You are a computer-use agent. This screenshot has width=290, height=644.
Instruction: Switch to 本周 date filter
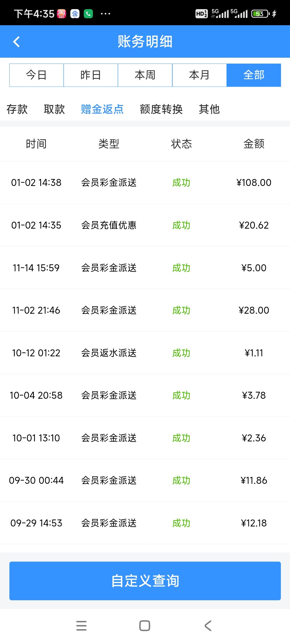pos(145,75)
